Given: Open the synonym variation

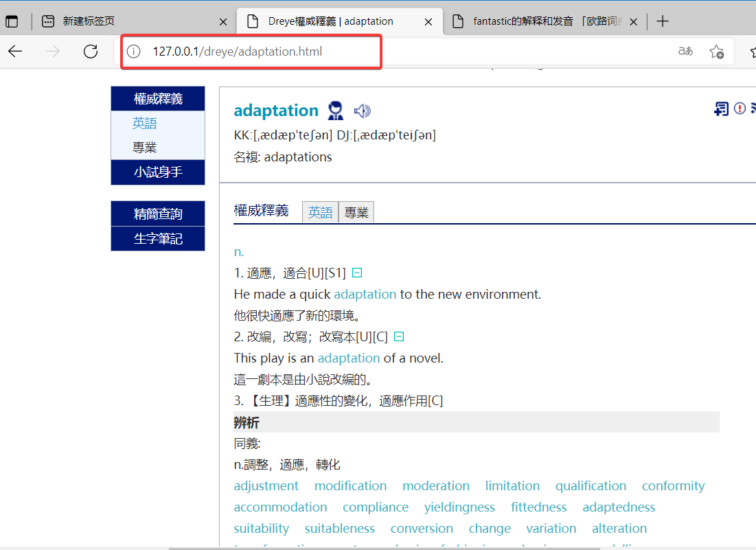Looking at the screenshot, I should coord(551,528).
